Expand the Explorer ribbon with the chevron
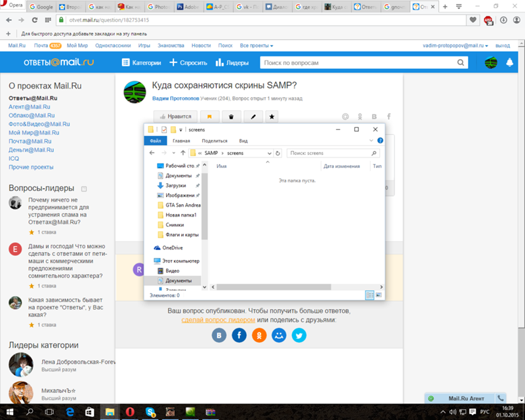 point(371,140)
